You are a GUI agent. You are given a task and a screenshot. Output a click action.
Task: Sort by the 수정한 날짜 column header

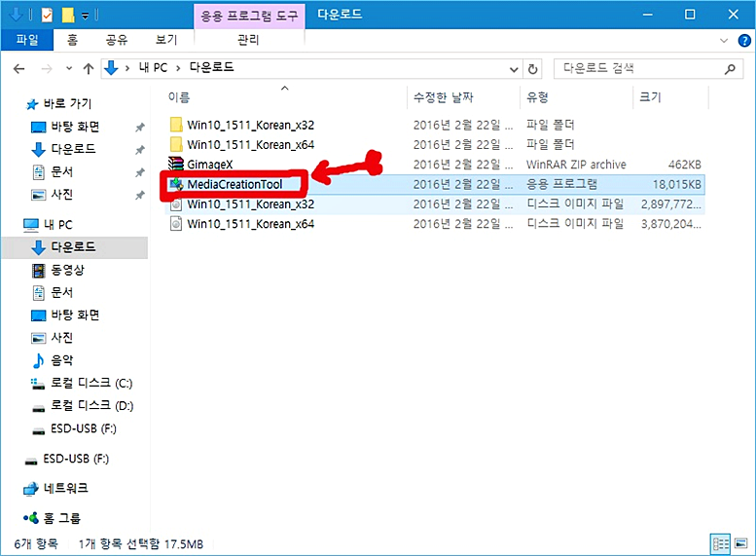point(443,97)
